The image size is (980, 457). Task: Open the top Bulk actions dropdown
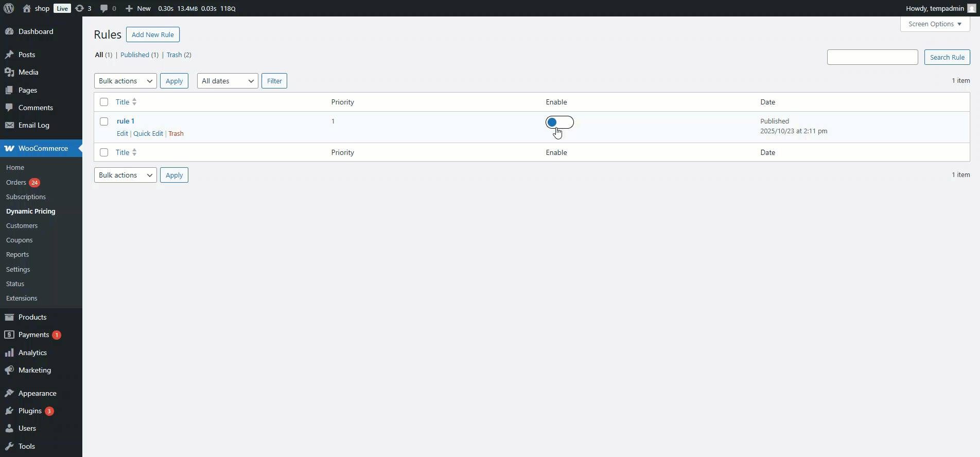tap(125, 81)
